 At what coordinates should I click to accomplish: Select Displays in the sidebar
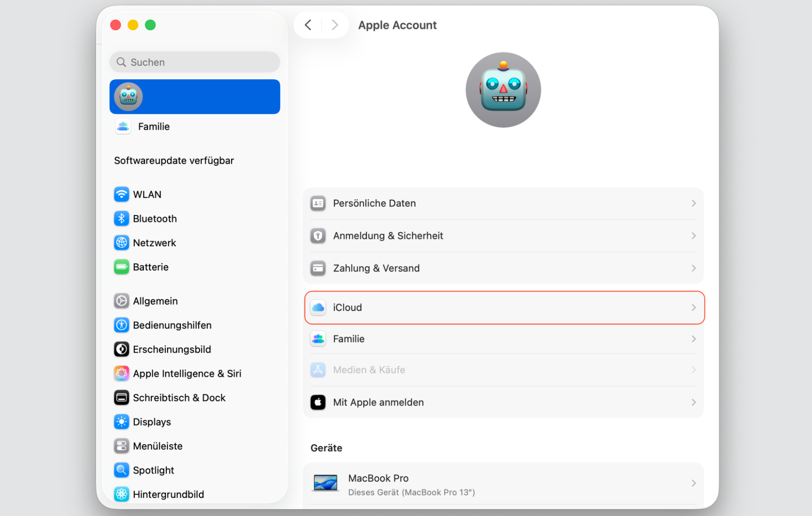[x=195, y=422]
